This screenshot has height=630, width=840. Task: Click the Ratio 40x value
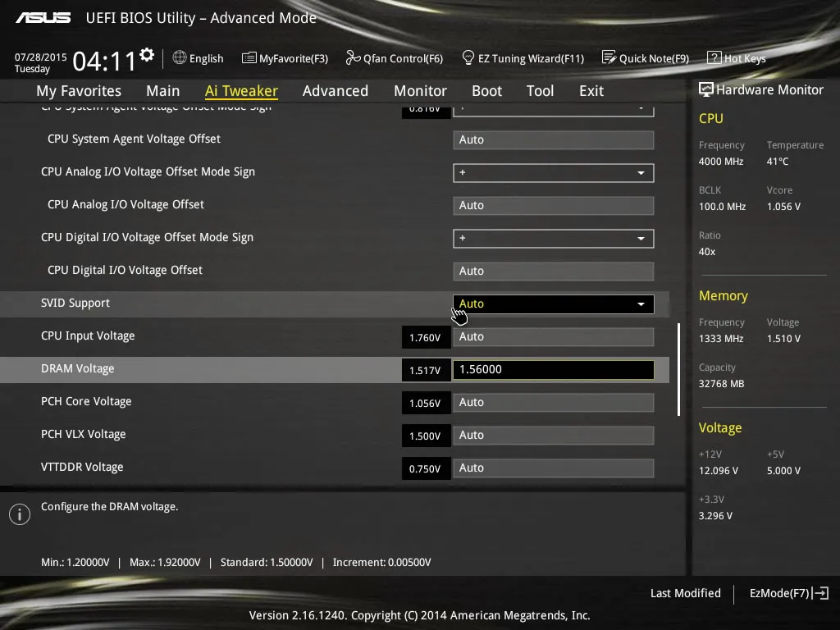pos(707,251)
